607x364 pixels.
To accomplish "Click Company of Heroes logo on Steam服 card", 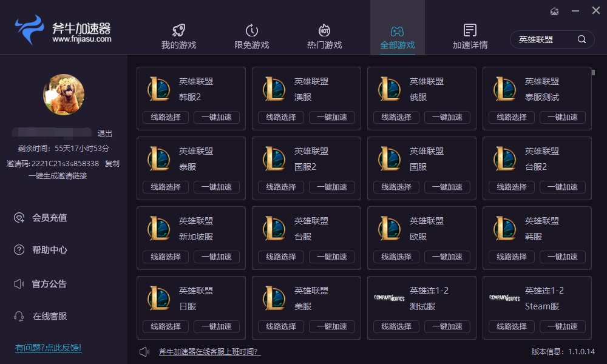I will point(504,298).
